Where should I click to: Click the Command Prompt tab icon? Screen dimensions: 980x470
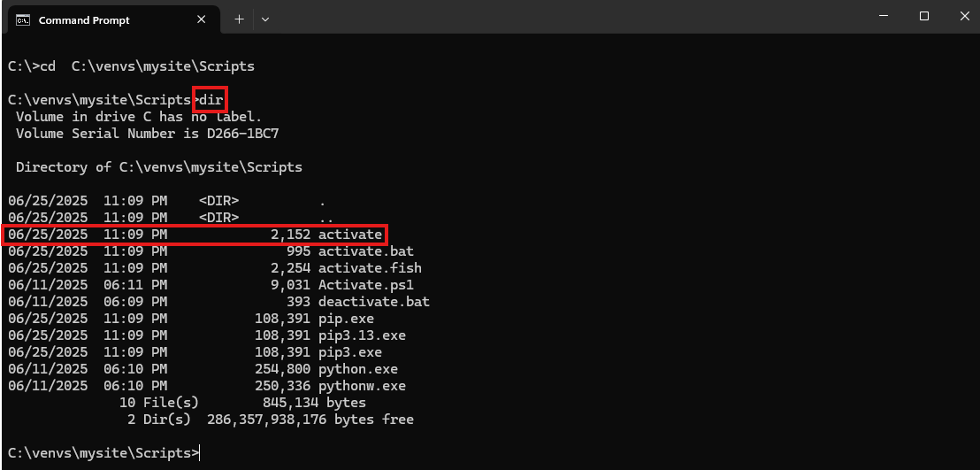(x=23, y=20)
